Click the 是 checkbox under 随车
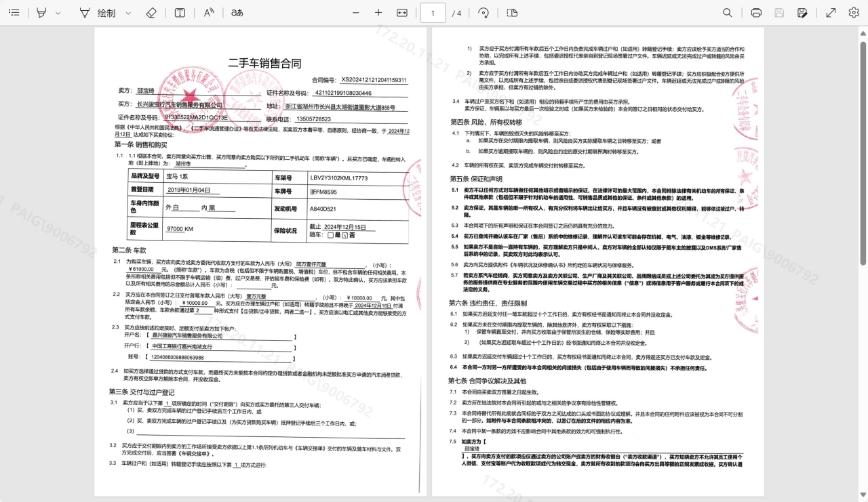 click(330, 235)
